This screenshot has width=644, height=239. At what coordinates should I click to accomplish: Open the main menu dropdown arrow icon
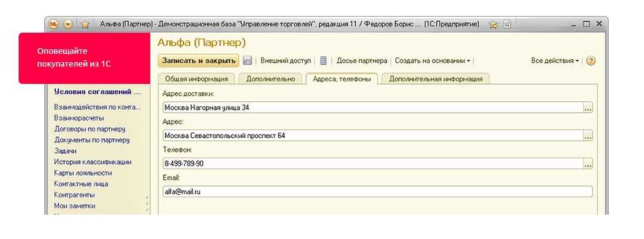[x=68, y=24]
